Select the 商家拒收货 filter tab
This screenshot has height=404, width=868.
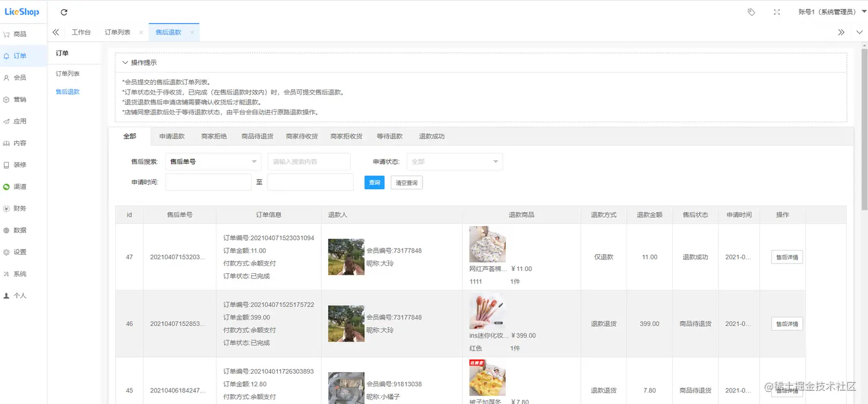tap(346, 137)
